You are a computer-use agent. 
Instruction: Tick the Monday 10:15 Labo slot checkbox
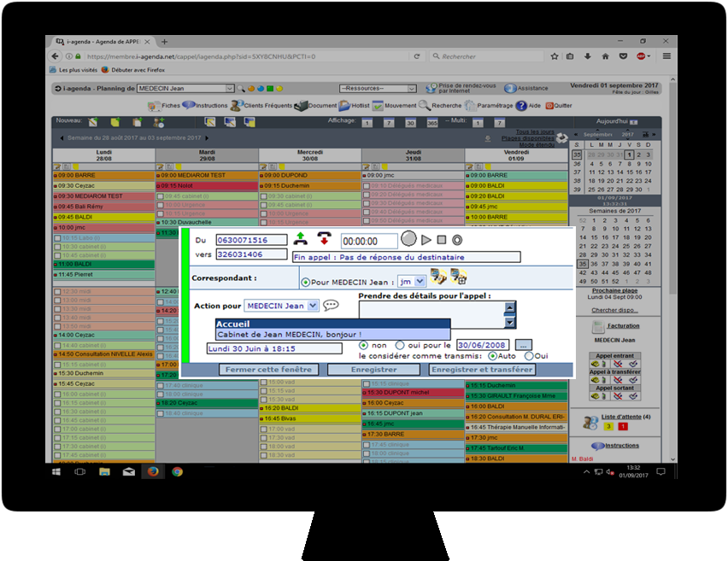click(x=57, y=238)
